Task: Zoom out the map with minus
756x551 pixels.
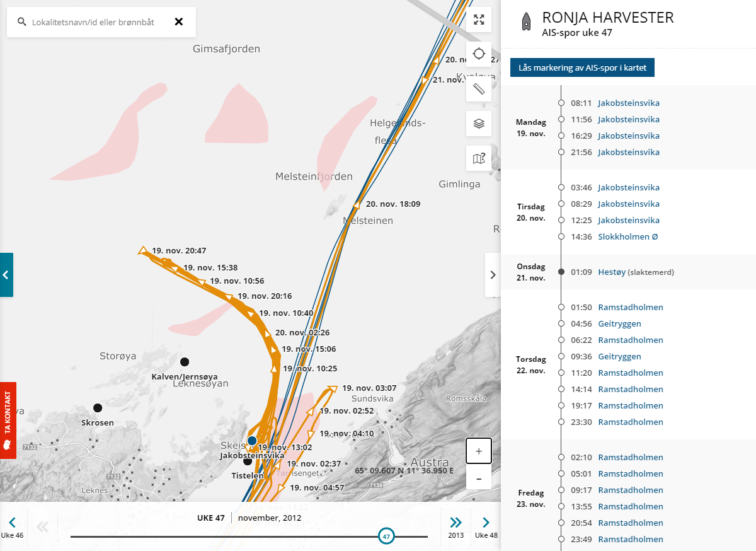Action: pyautogui.click(x=479, y=478)
